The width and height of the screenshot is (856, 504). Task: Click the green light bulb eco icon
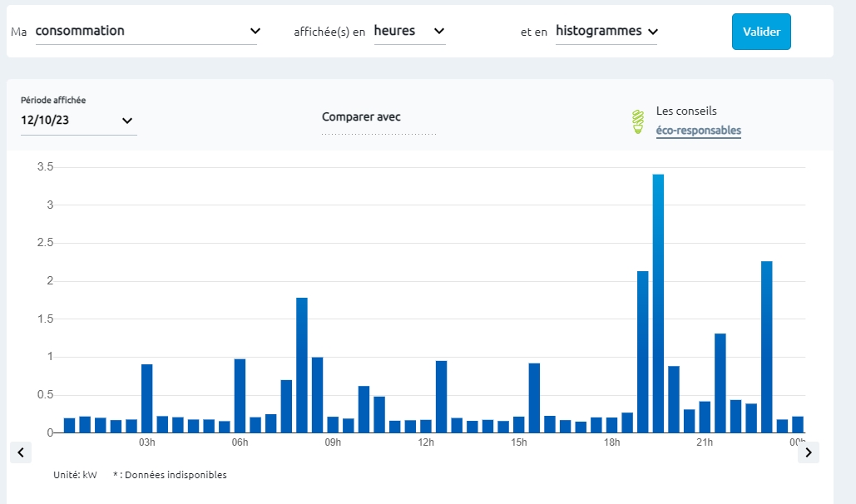tap(638, 122)
